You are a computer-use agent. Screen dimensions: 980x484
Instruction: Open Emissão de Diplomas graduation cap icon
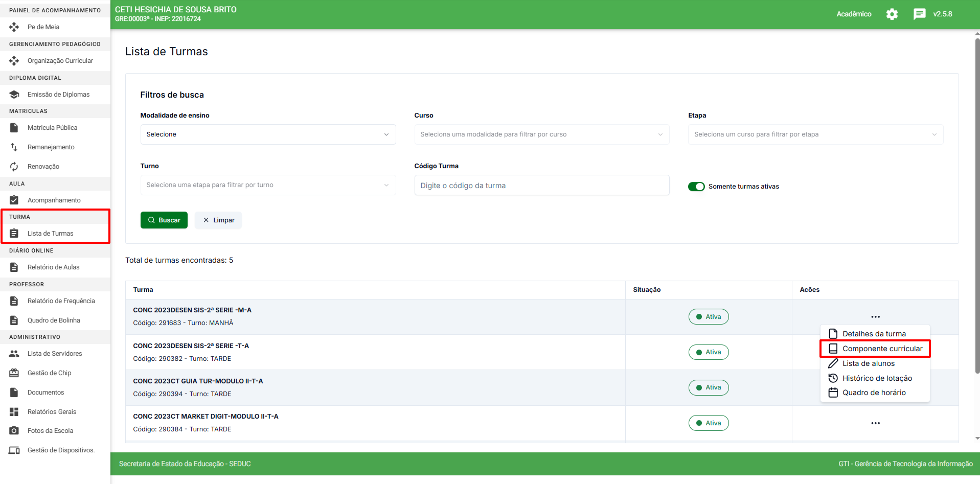tap(14, 95)
